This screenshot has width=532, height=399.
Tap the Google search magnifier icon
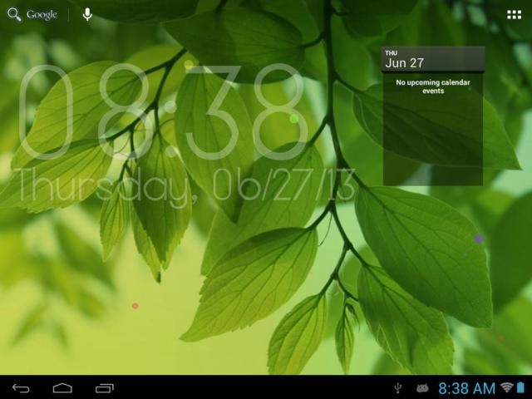coord(14,14)
